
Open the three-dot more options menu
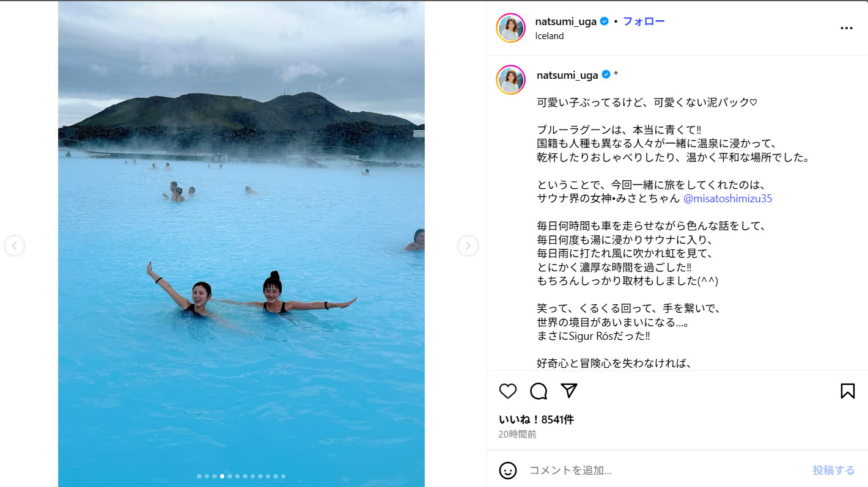846,28
